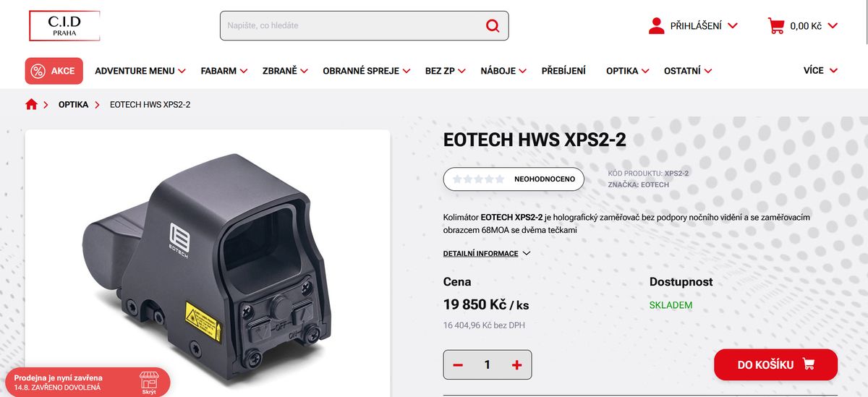Open the Náboje dropdown menu

(503, 71)
